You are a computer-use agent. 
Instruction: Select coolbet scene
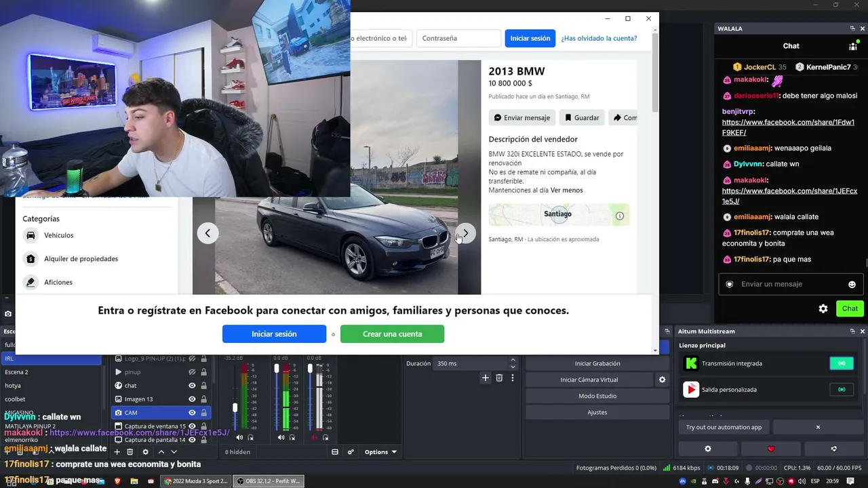[52, 399]
